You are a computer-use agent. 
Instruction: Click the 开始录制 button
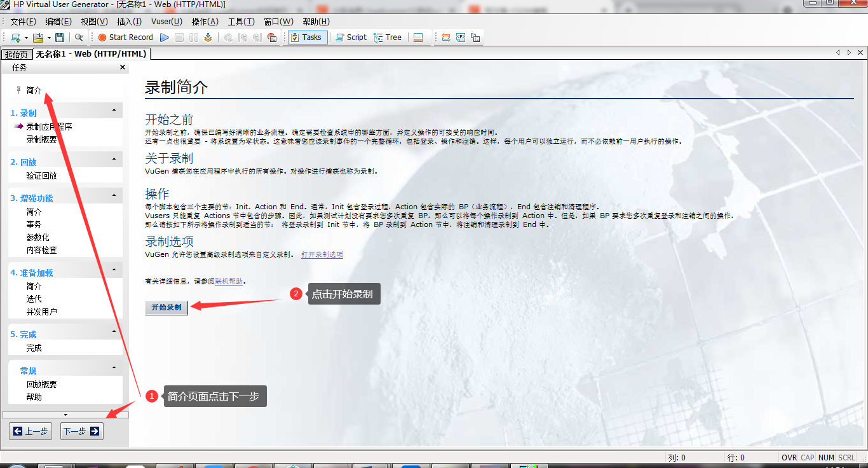coord(166,307)
